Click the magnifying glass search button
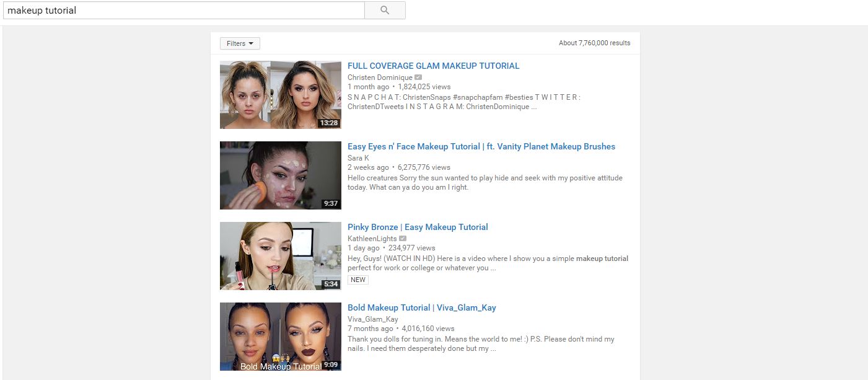 [x=385, y=10]
